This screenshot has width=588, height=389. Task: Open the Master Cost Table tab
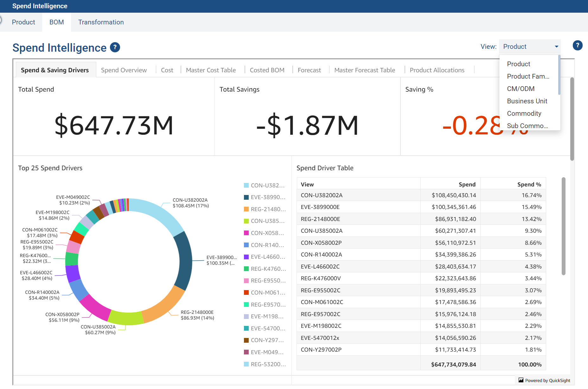coord(211,70)
